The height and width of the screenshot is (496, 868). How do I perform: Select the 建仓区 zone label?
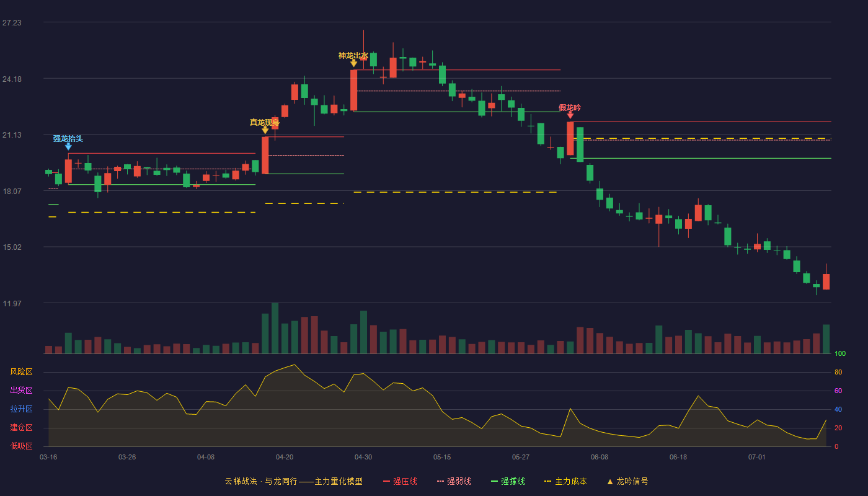[x=21, y=428]
